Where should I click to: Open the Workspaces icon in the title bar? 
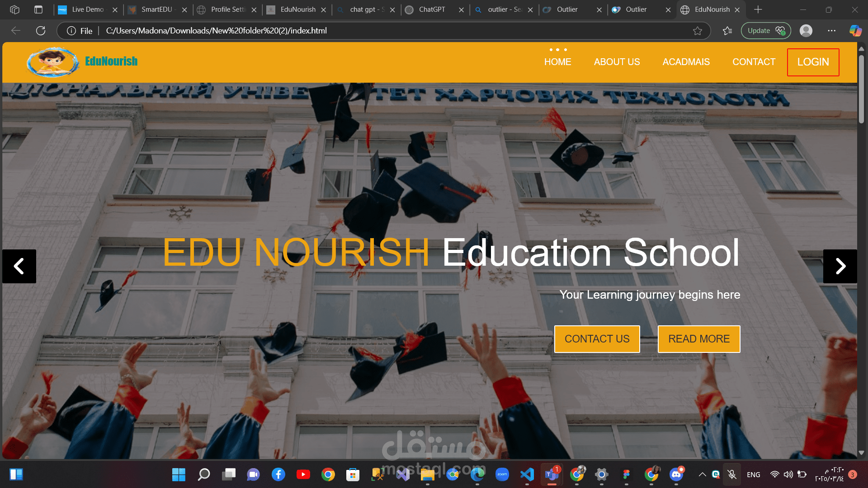14,9
